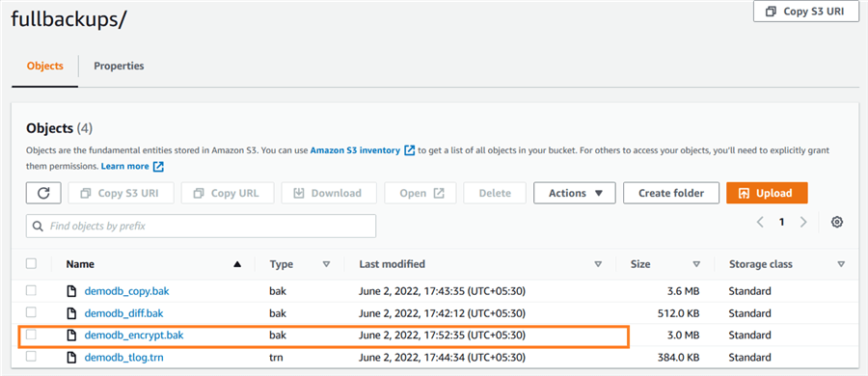Click the Delete button
The width and height of the screenshot is (868, 376).
[495, 193]
